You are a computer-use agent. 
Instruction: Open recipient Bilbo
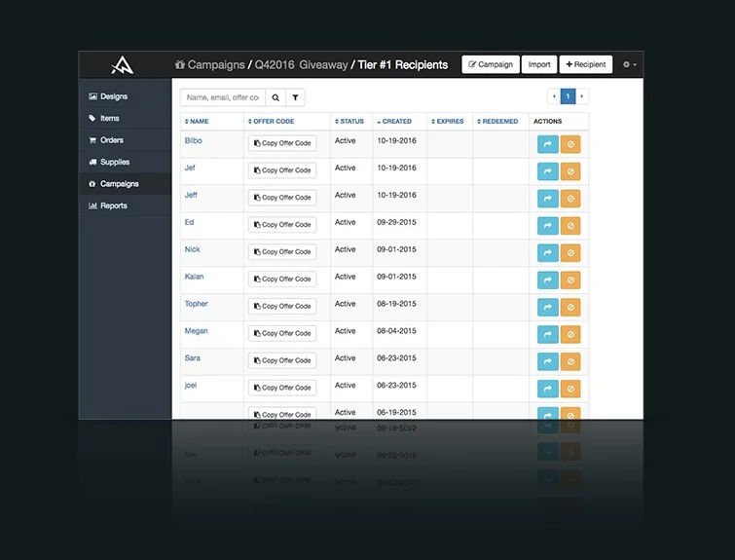pos(193,140)
